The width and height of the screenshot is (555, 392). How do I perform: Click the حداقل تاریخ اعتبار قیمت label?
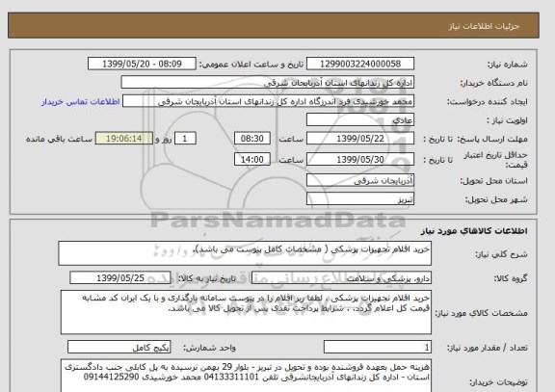495,160
